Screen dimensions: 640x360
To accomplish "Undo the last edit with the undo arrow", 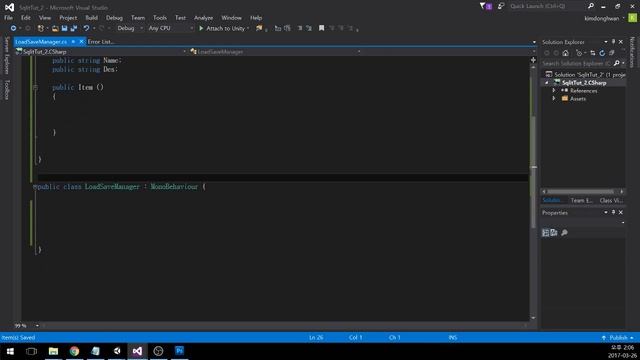I will pos(86,28).
